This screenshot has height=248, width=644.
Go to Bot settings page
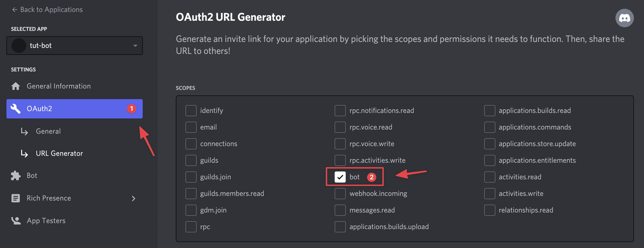point(32,176)
